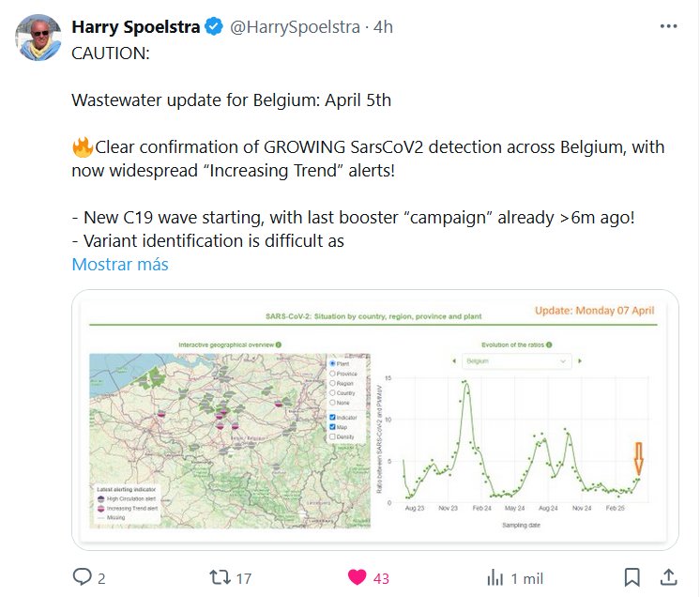Open the reply icon on the tweet
700x597 pixels.
pyautogui.click(x=83, y=577)
